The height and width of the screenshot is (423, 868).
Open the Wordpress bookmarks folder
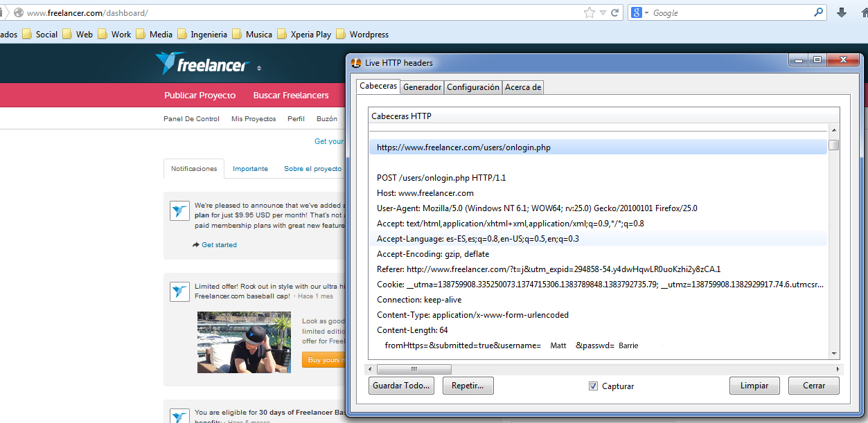(362, 34)
